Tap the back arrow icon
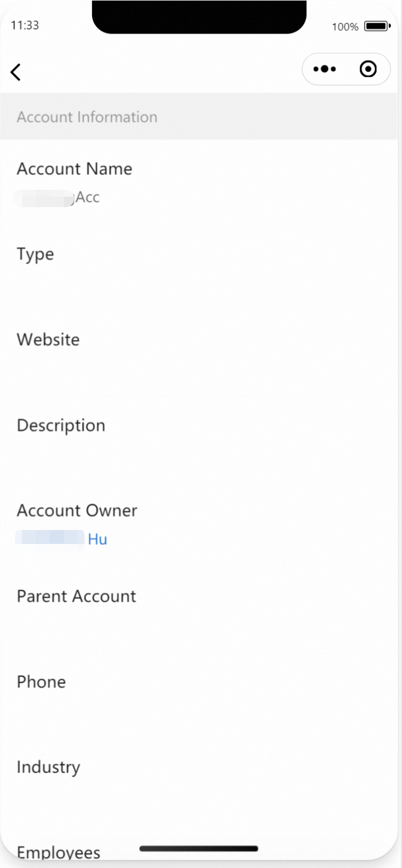The image size is (402, 868). point(16,72)
